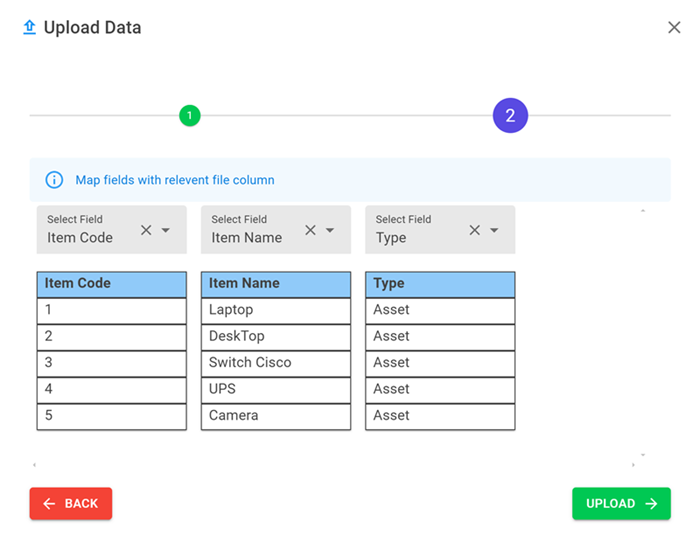
Task: Clear the Item Name field selection
Action: pos(310,230)
